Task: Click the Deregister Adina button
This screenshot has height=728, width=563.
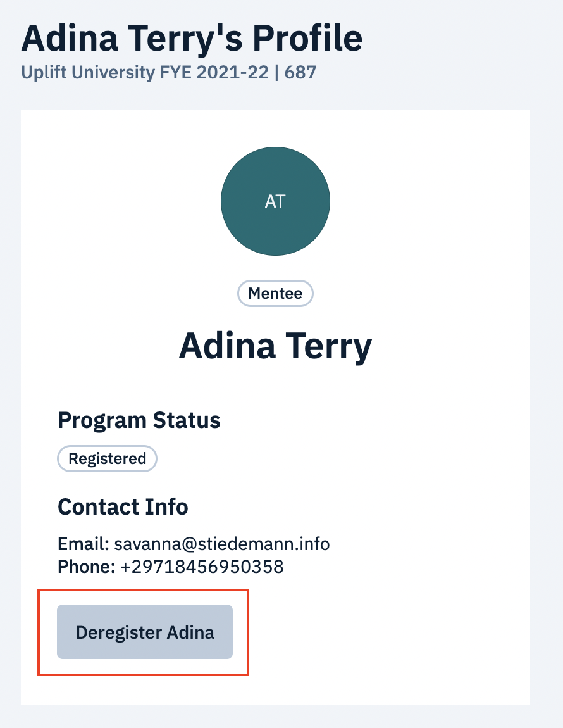Action: [145, 632]
